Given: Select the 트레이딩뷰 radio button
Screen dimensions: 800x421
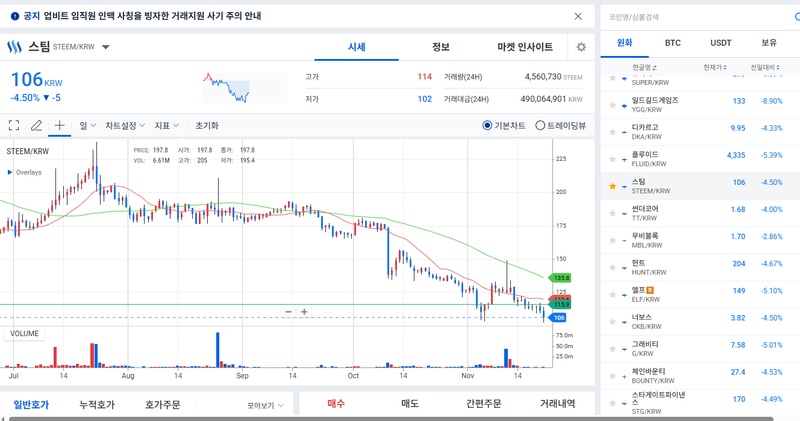Looking at the screenshot, I should tap(540, 126).
